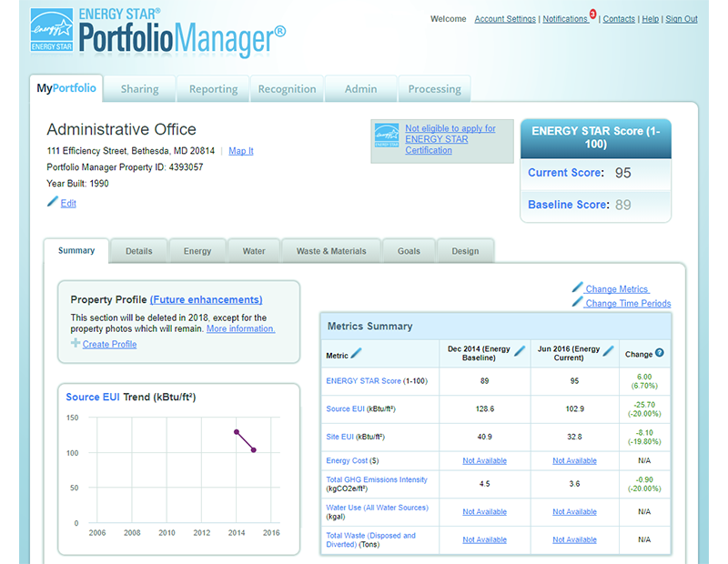Click baseline Not Available for Water Use

click(484, 512)
